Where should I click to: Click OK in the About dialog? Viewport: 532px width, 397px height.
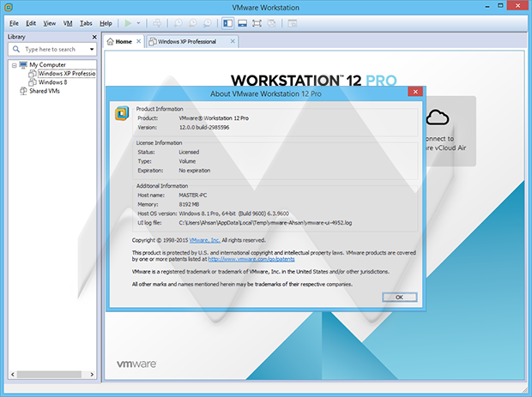(x=400, y=298)
